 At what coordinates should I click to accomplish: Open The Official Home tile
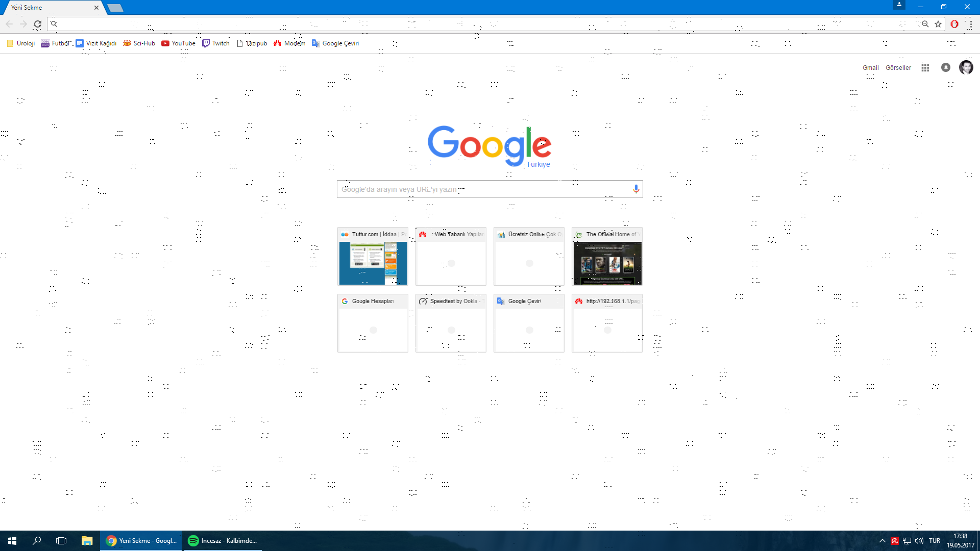[x=607, y=256]
